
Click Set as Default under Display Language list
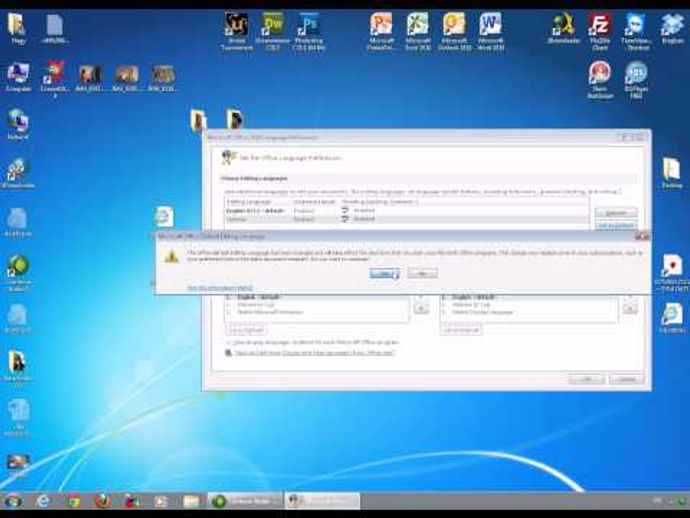coord(246,330)
